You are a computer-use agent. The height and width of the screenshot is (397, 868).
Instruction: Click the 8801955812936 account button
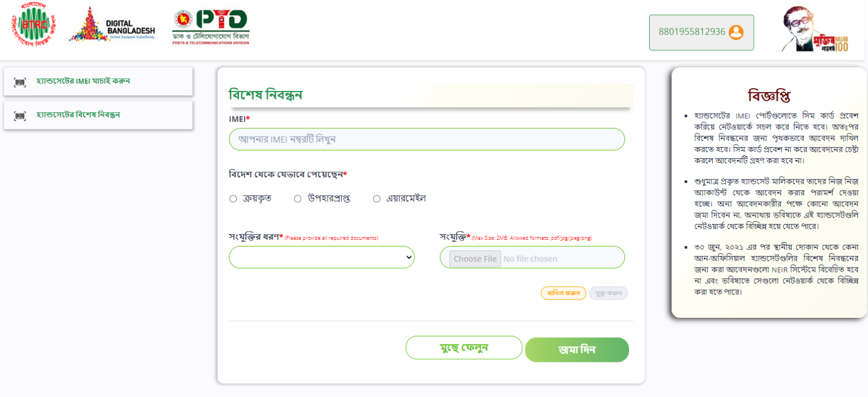click(x=701, y=32)
